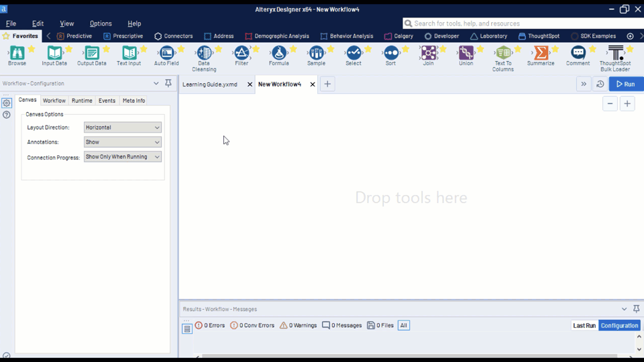Viewport: 644px width, 362px height.
Task: Open the Annotations dropdown
Action: coord(122,142)
